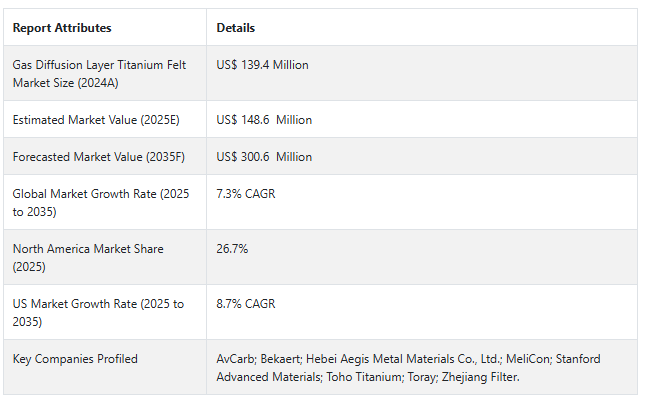The width and height of the screenshot is (646, 405).
Task: Click the 'US$ 148.6 Million' value
Action: tap(264, 120)
